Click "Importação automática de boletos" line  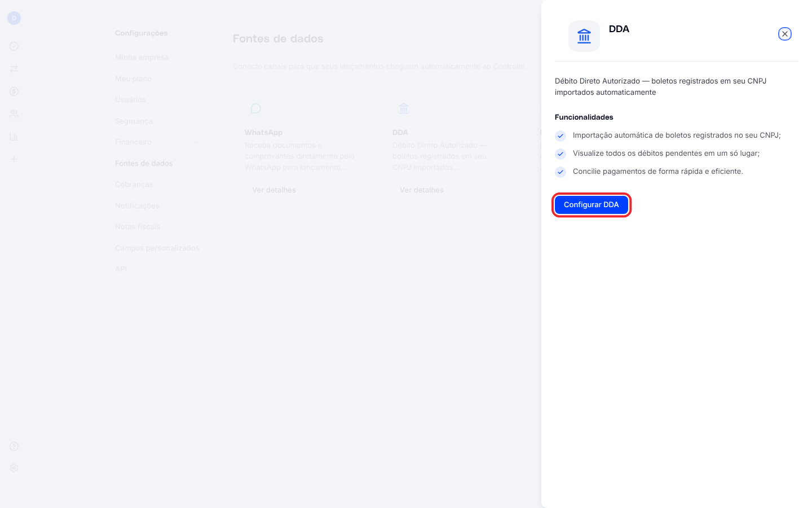click(x=677, y=135)
